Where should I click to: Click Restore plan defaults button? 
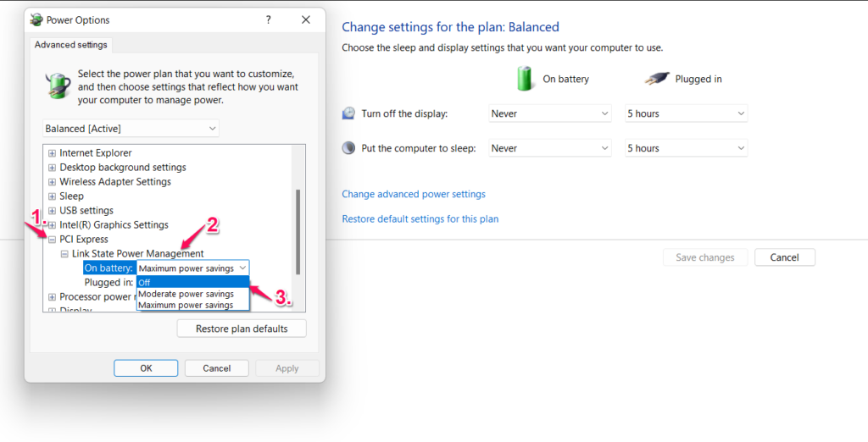(x=242, y=329)
